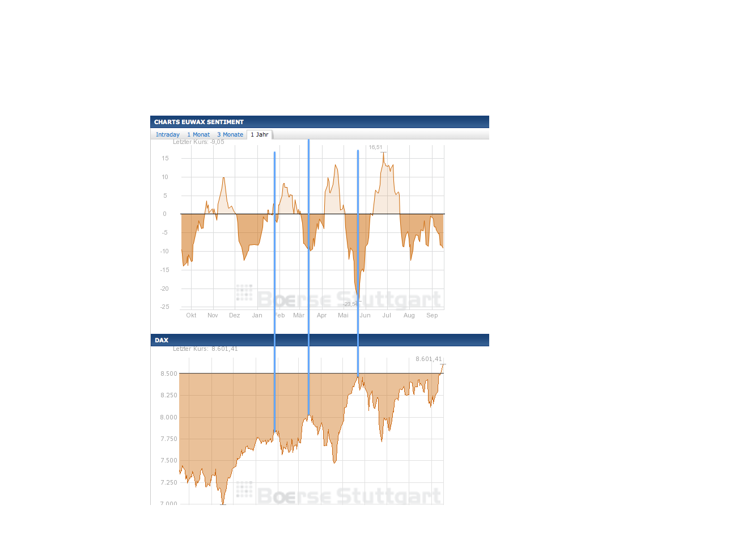Select the 1 Monat tab
The height and width of the screenshot is (560, 729).
point(198,135)
